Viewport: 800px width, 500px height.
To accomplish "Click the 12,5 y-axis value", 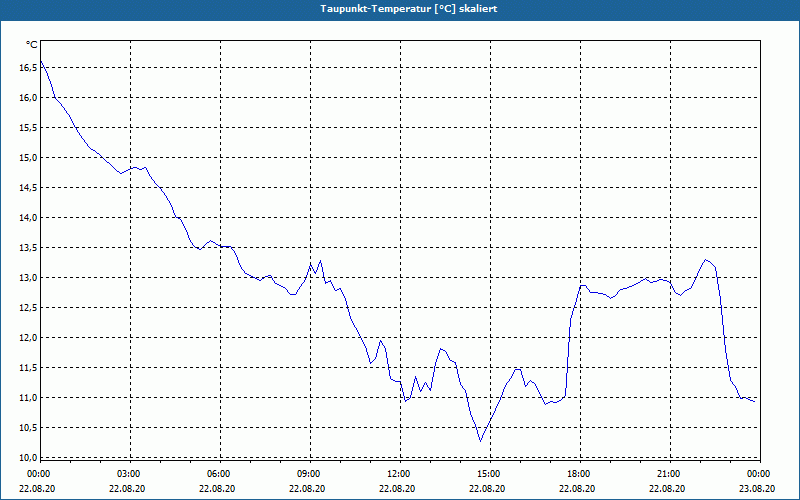I will 29,308.
